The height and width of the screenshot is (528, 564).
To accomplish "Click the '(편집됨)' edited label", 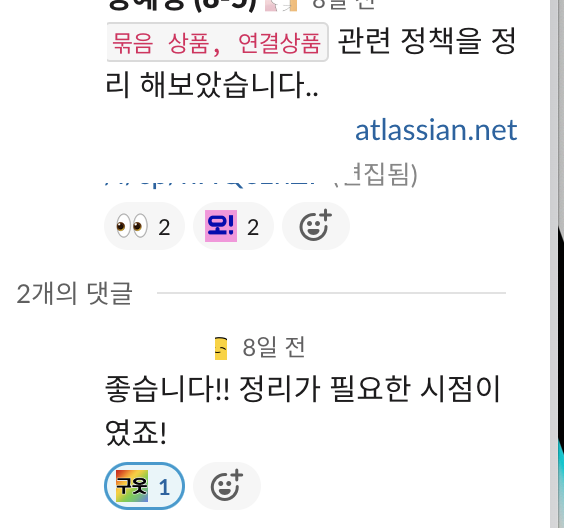I will (x=376, y=174).
